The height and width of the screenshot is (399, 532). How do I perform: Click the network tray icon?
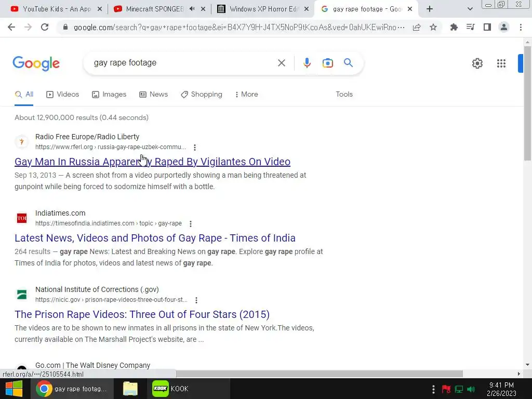click(459, 389)
